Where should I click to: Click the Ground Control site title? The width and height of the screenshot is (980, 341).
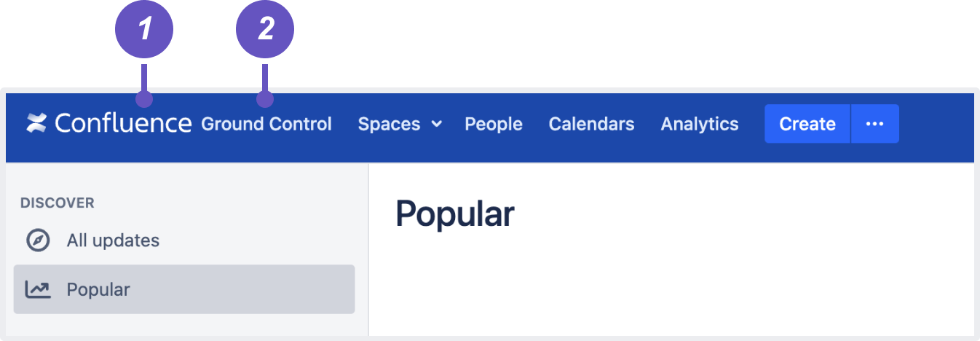266,124
